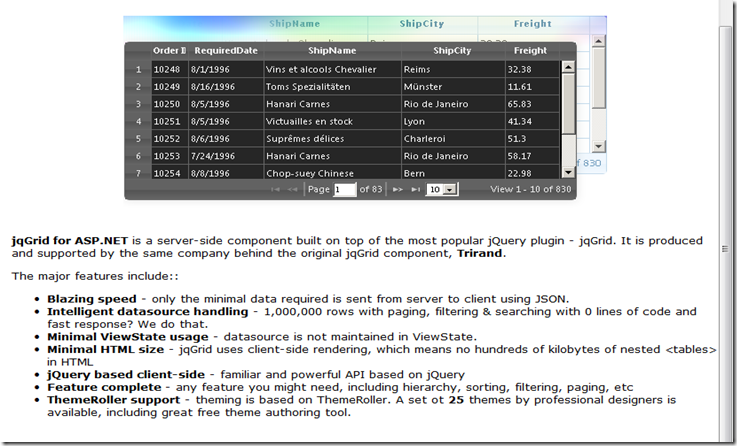Click 'Toms Spezialitäten' cell
Image resolution: width=737 pixels, height=446 pixels.
(333, 86)
